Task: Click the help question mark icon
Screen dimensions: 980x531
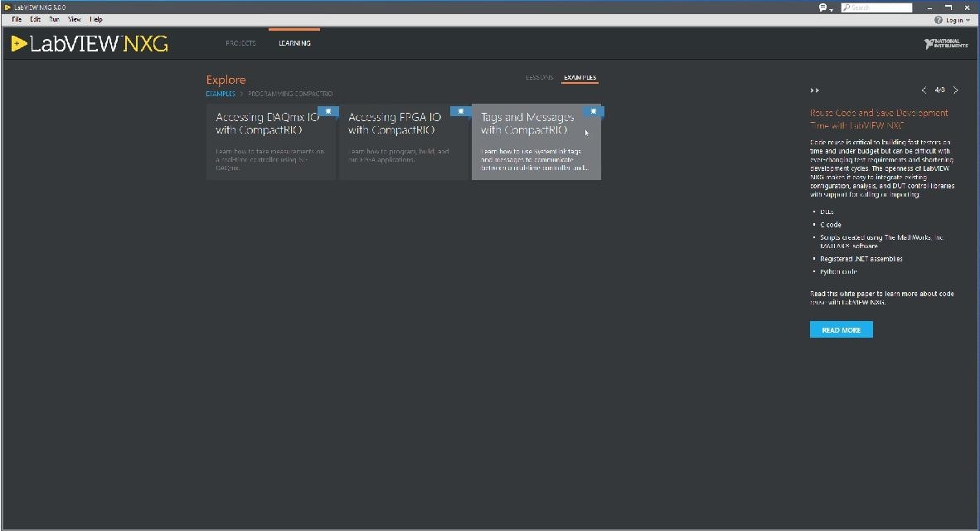Action: click(x=939, y=20)
